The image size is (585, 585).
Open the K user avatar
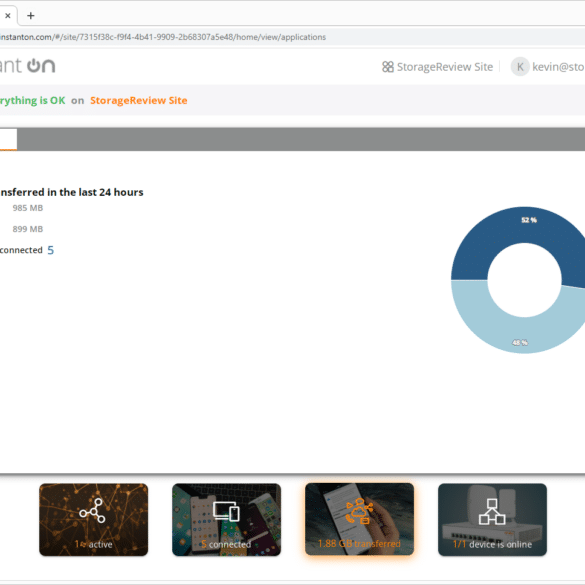(520, 67)
